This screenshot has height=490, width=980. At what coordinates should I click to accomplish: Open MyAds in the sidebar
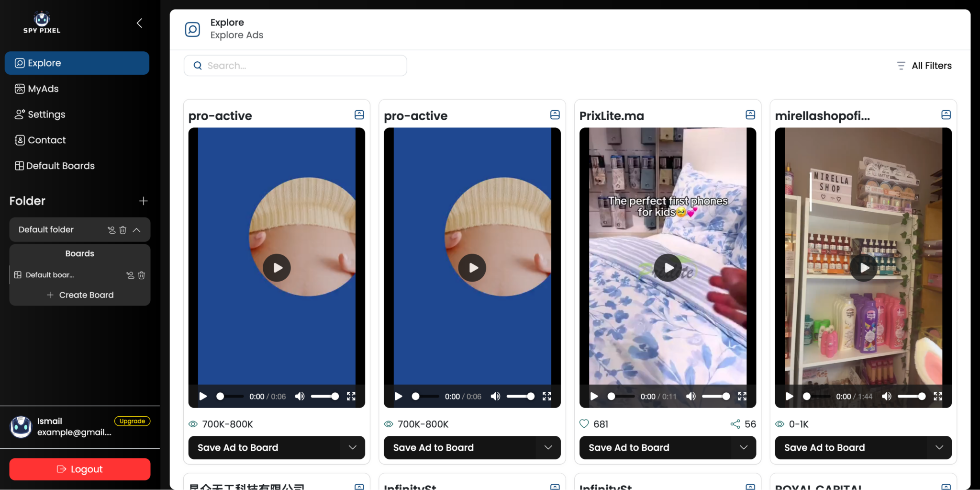[x=43, y=89]
